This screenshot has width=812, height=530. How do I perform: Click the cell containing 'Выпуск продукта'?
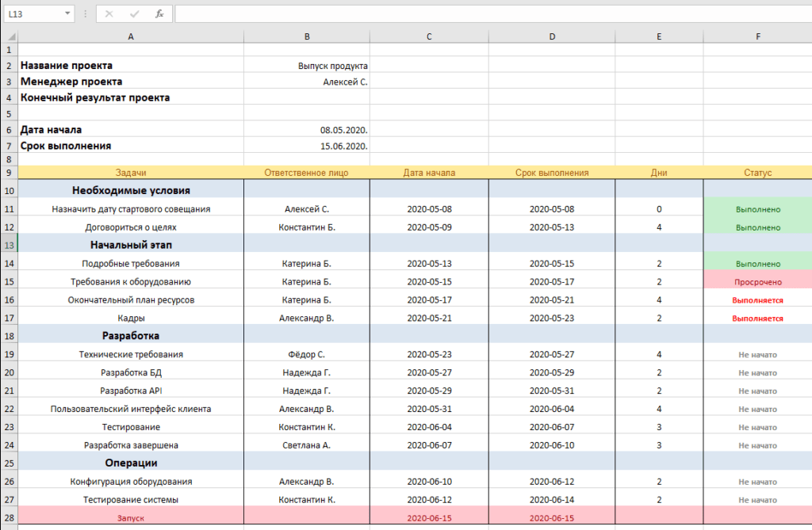point(307,65)
